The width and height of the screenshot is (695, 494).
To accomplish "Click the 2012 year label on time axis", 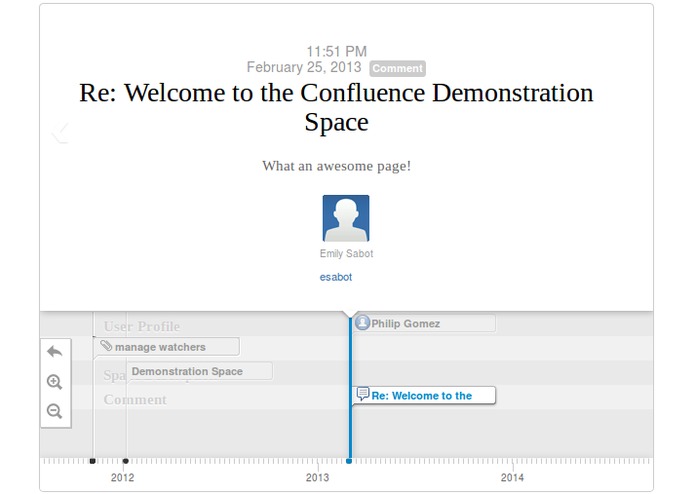I will (122, 478).
